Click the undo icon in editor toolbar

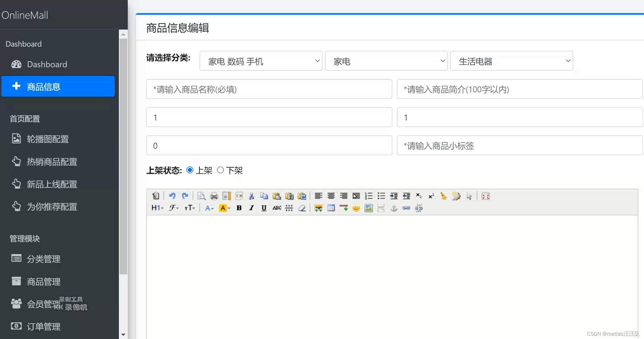click(172, 196)
